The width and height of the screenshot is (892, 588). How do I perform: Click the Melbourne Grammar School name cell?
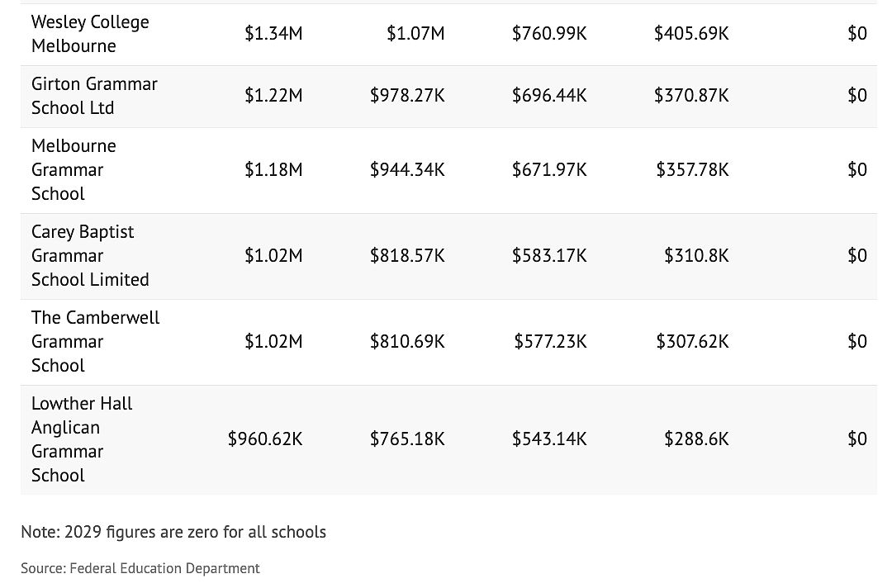point(74,169)
